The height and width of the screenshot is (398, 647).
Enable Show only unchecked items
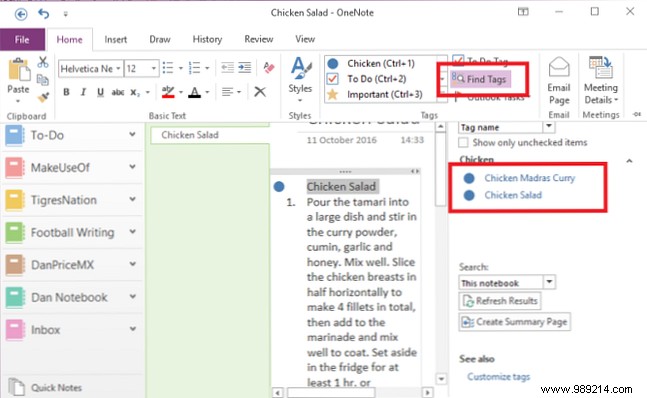(x=464, y=143)
